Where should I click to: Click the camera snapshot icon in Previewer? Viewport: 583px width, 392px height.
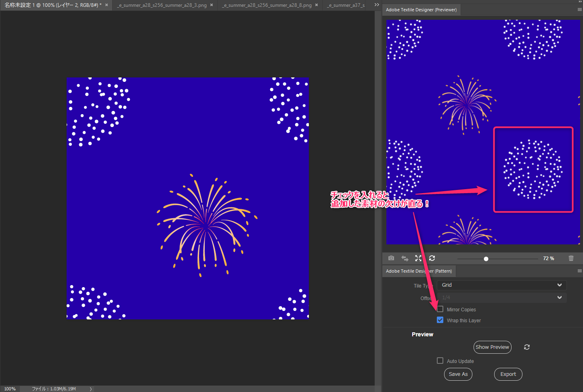coord(391,258)
